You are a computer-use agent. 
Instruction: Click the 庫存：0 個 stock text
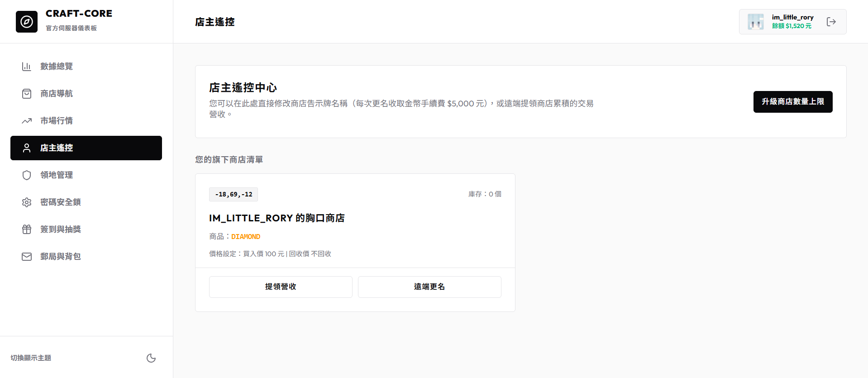pos(485,194)
